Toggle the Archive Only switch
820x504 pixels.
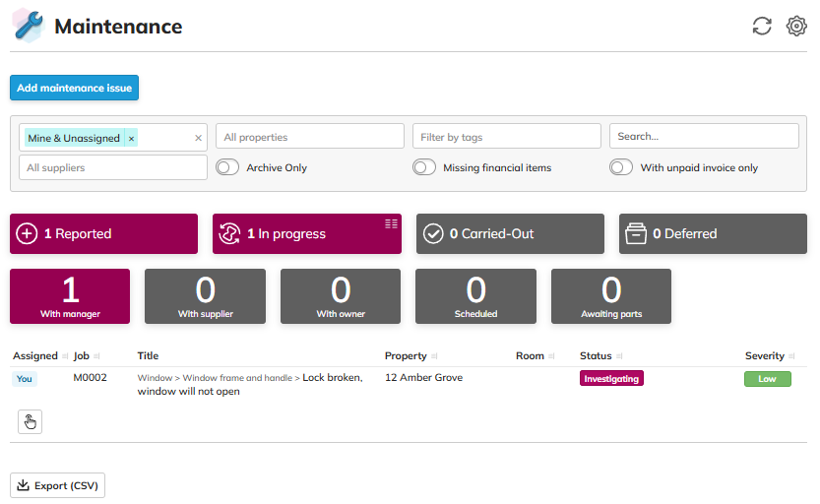coord(227,167)
